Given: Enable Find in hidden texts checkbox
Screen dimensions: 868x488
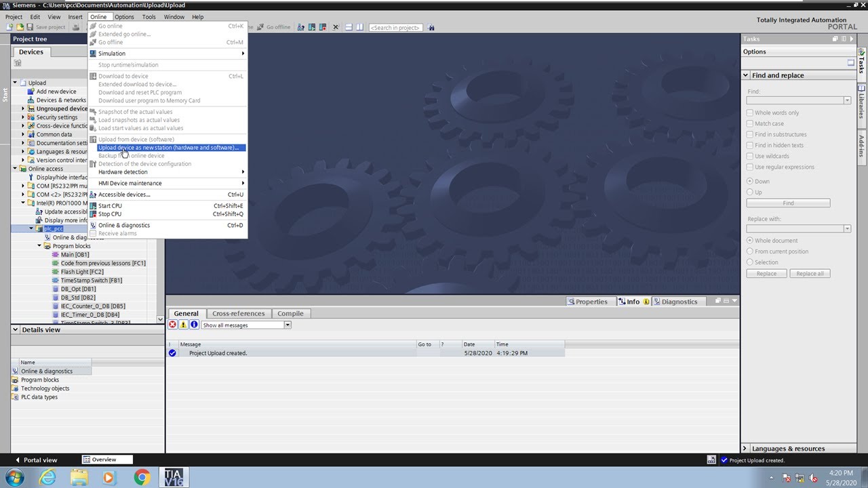Looking at the screenshot, I should tap(750, 145).
